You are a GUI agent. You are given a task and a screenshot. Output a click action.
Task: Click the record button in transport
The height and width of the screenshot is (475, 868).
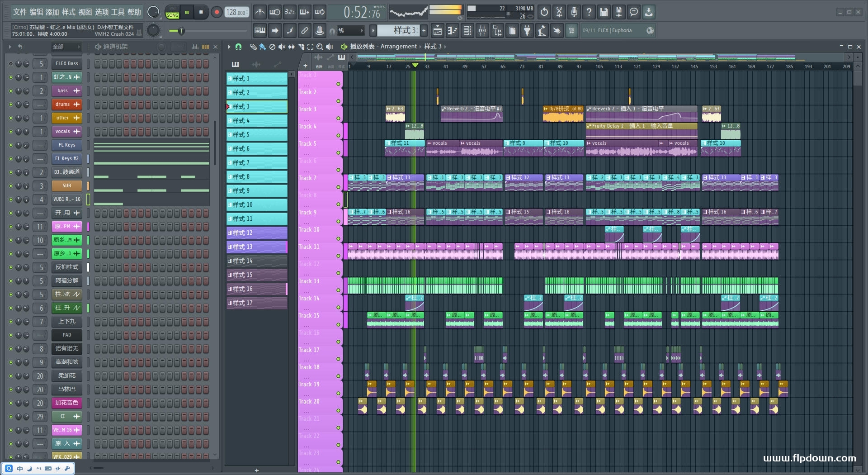tap(217, 12)
